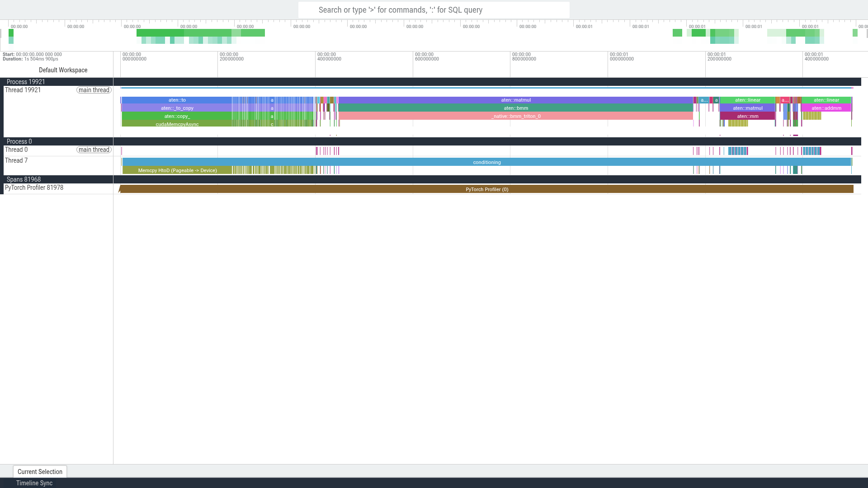Select the _native::bmm_triton_0 slice

click(516, 116)
